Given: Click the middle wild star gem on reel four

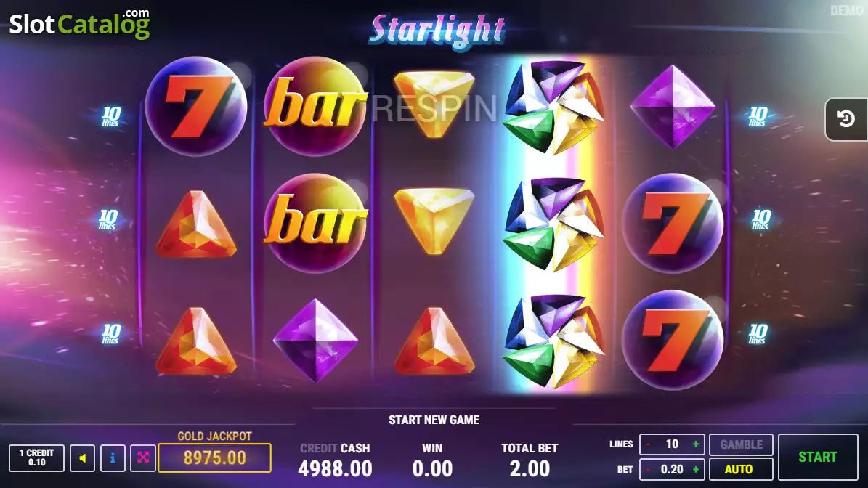Looking at the screenshot, I should click(553, 224).
